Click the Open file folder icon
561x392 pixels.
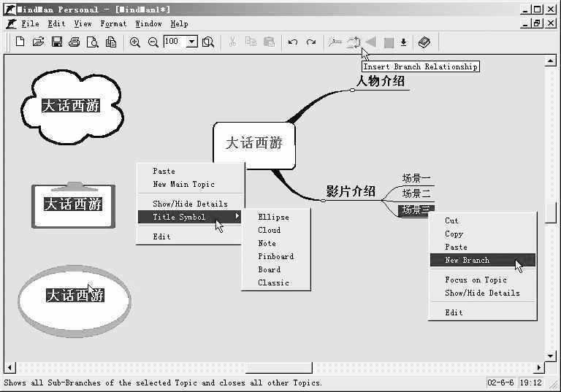[38, 42]
